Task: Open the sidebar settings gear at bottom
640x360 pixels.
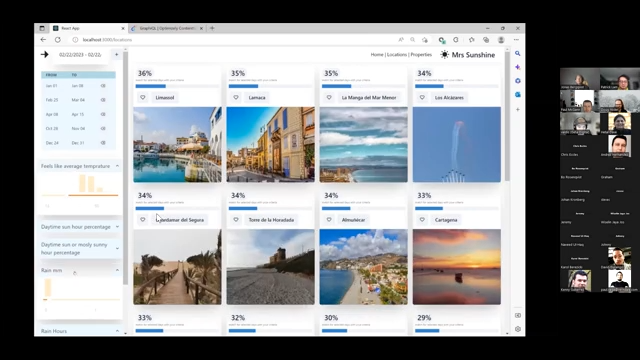Action: click(x=518, y=329)
